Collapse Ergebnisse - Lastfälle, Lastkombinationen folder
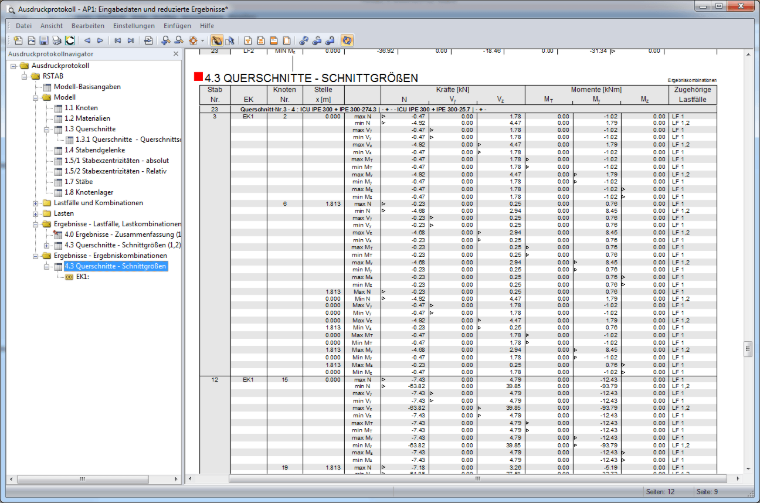This screenshot has height=503, width=760. 35,224
